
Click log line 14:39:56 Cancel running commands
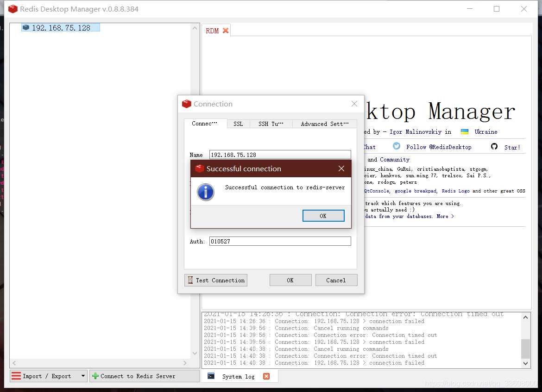coord(296,328)
